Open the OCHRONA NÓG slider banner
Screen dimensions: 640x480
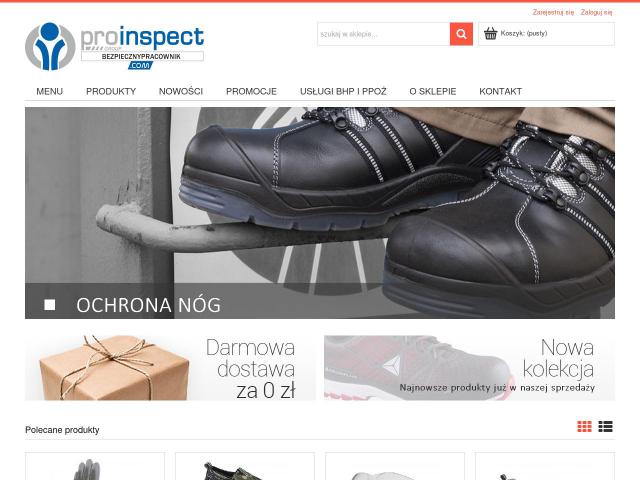click(x=320, y=213)
